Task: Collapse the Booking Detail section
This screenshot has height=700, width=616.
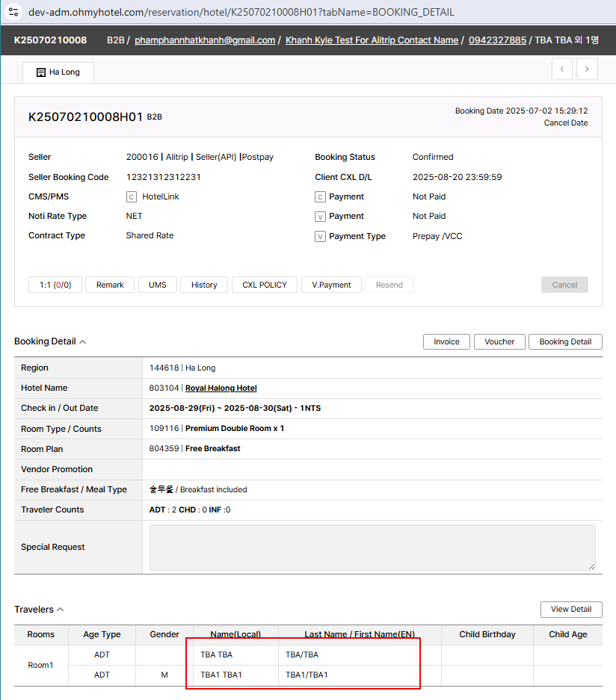Action: (x=83, y=342)
